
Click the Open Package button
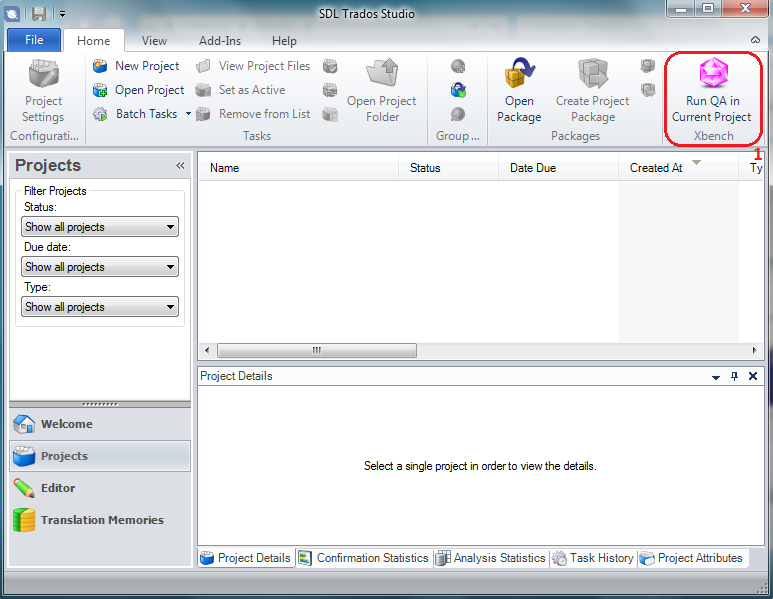tap(519, 91)
